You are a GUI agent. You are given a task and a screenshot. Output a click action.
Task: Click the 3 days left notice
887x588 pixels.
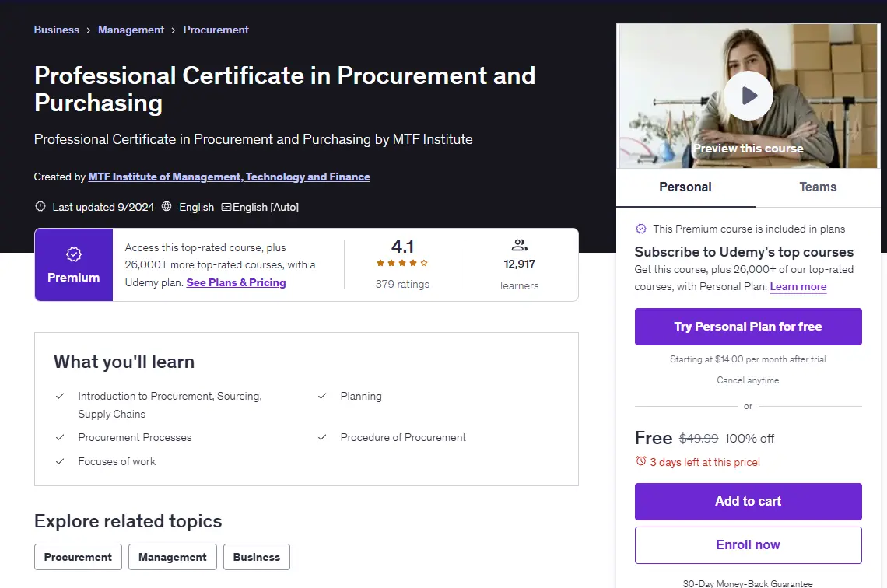[705, 462]
